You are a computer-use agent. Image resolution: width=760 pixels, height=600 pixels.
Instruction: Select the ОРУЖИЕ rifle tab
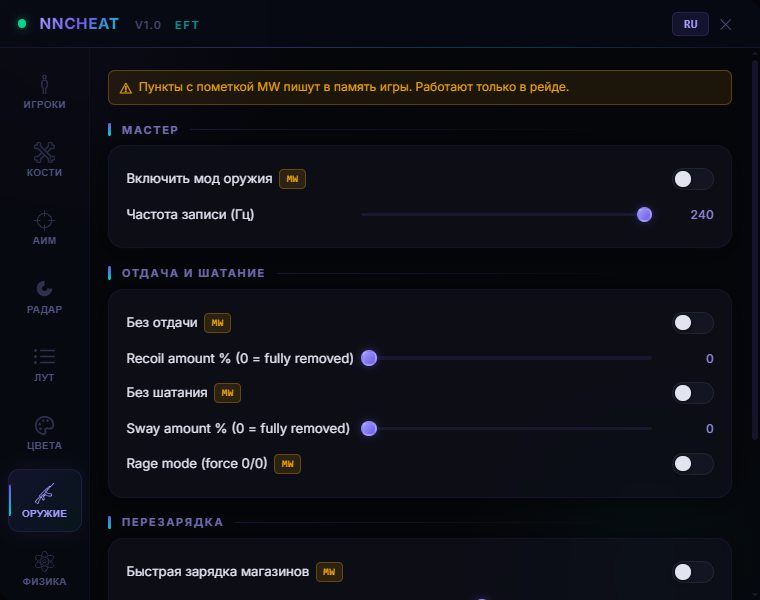click(x=44, y=500)
